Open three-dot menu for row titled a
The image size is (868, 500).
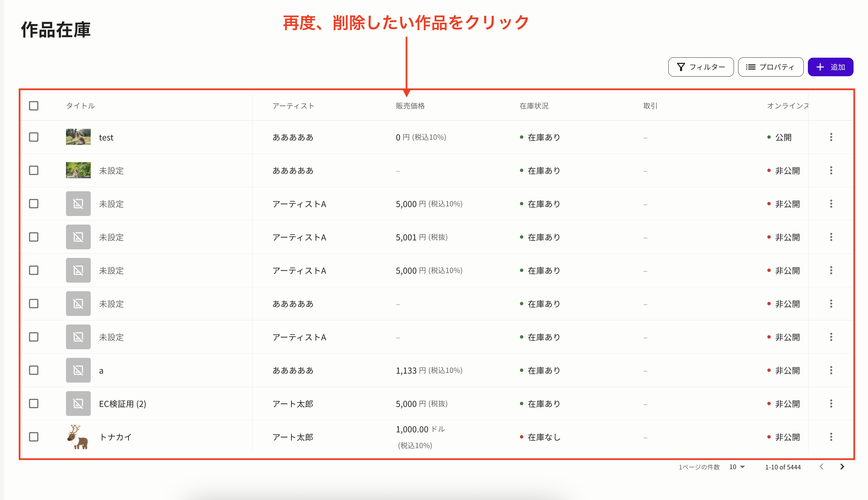point(831,370)
